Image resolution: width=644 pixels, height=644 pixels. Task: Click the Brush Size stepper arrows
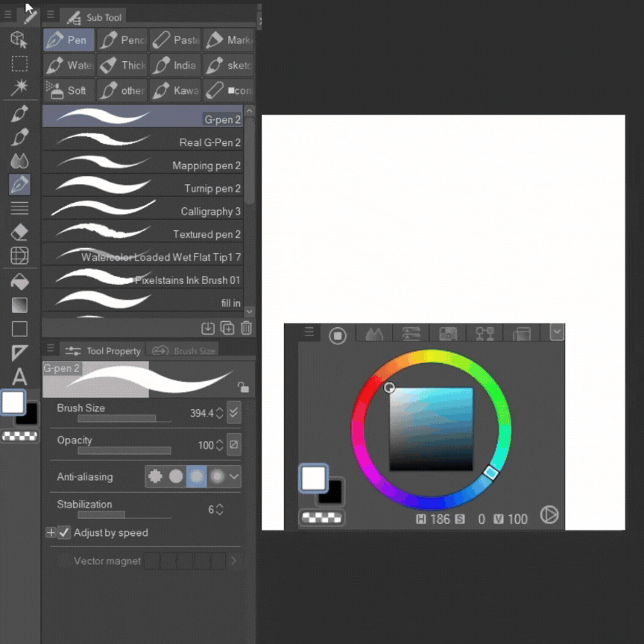click(x=219, y=413)
